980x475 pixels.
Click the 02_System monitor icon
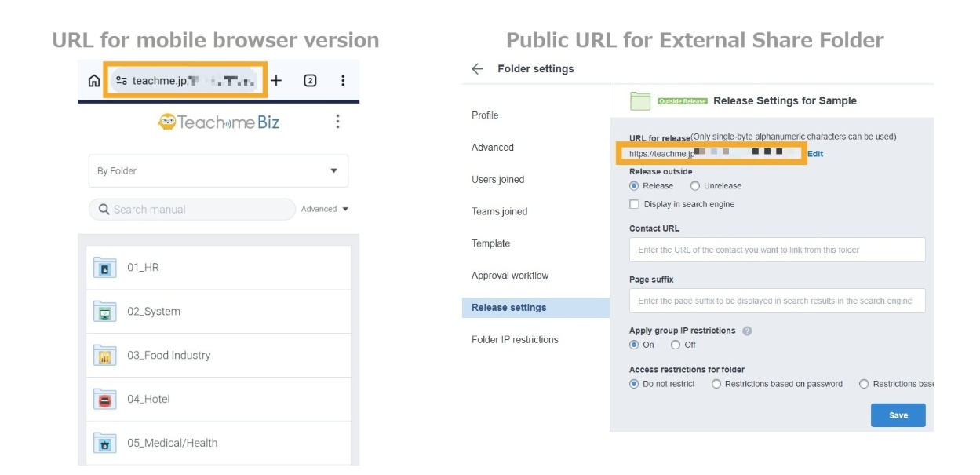click(105, 310)
